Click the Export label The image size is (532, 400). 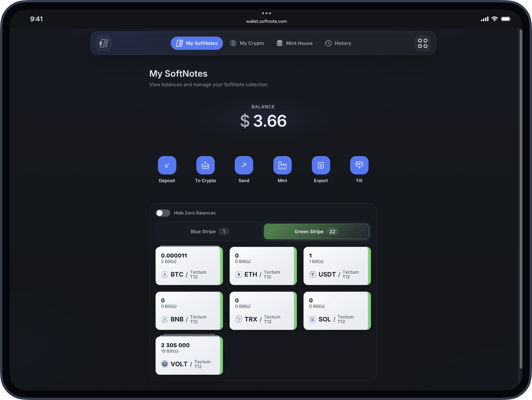321,181
